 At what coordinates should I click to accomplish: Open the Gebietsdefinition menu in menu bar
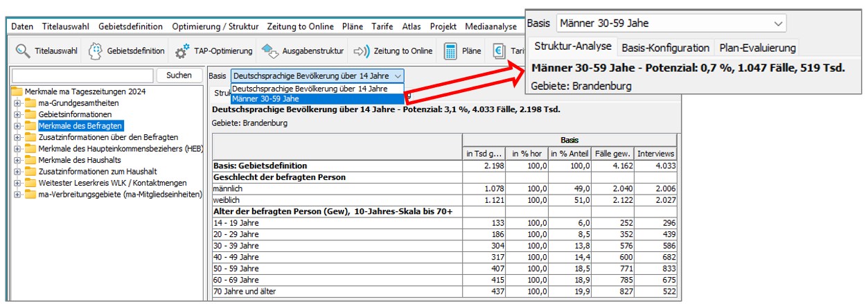tap(130, 26)
